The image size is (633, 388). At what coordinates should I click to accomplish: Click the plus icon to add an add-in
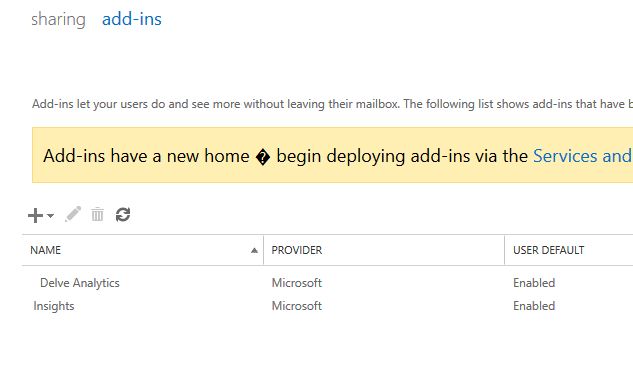(35, 215)
